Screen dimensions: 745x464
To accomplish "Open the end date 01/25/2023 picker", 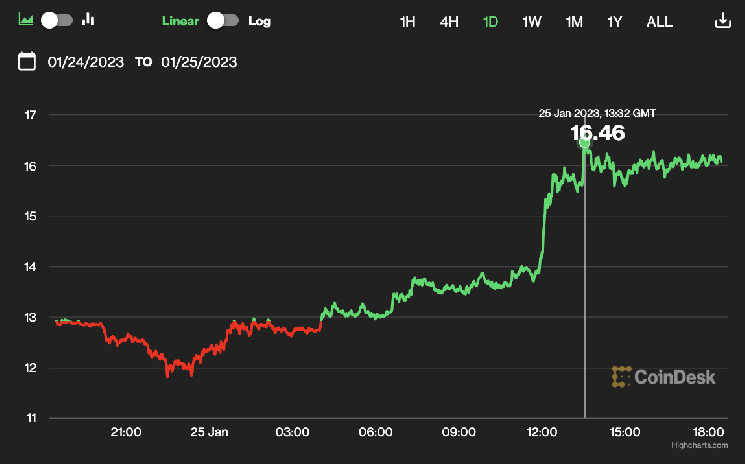I will (199, 62).
